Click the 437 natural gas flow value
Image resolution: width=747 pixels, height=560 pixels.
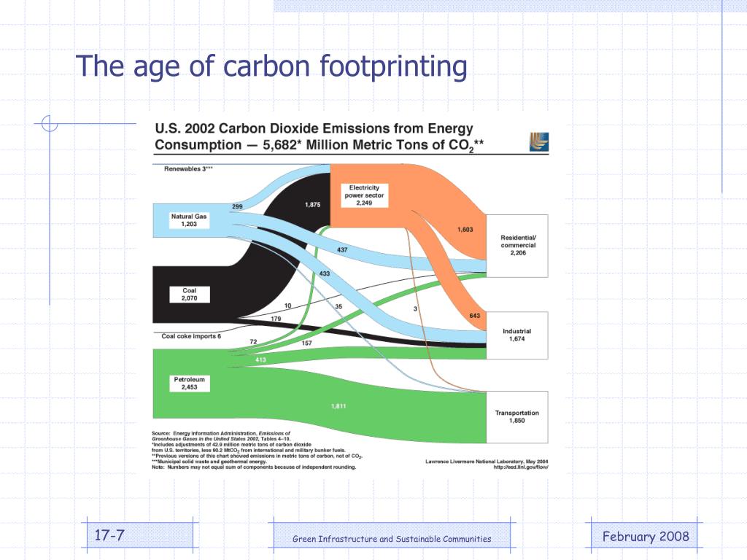(x=342, y=249)
